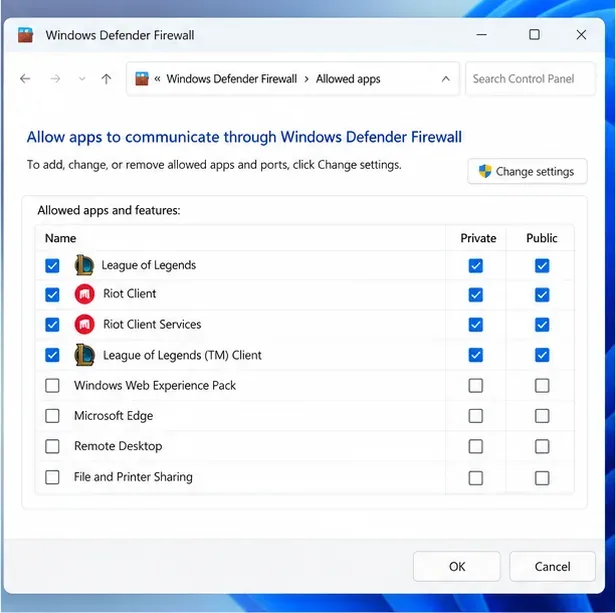The height and width of the screenshot is (613, 616).
Task: Click the breadcrumb separator arrow before Allowed apps
Action: tap(306, 79)
